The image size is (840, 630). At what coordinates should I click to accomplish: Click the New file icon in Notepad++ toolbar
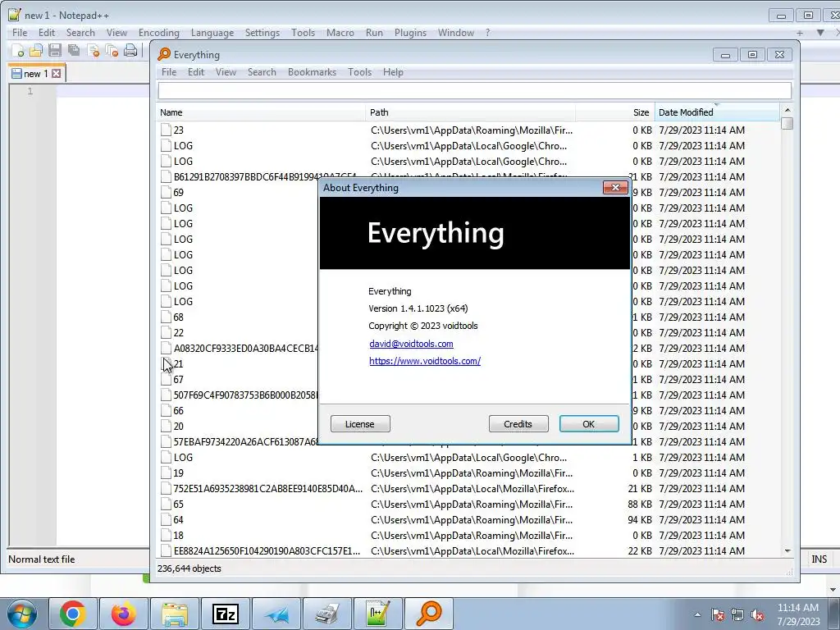click(18, 51)
